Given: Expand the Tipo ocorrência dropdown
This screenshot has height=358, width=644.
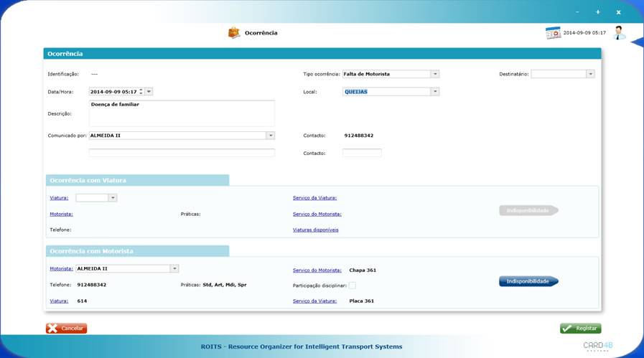Looking at the screenshot, I should click(435, 74).
